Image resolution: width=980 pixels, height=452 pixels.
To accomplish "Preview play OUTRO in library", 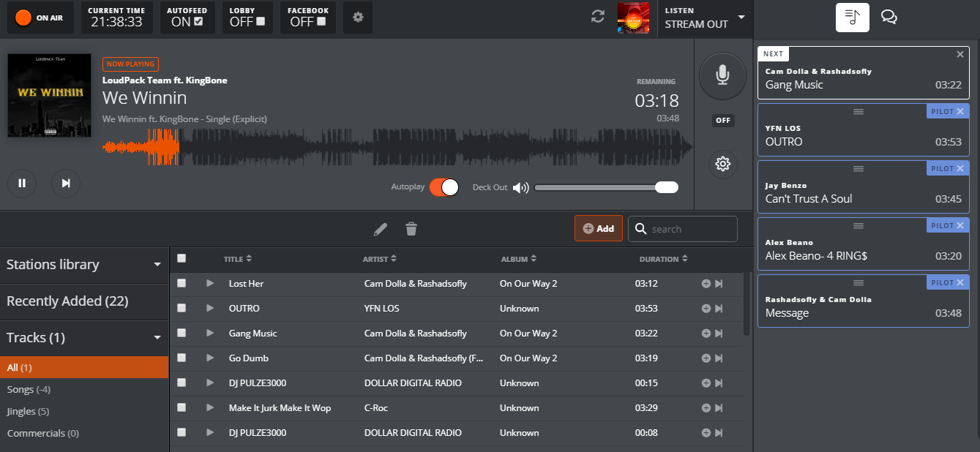I will tap(211, 308).
